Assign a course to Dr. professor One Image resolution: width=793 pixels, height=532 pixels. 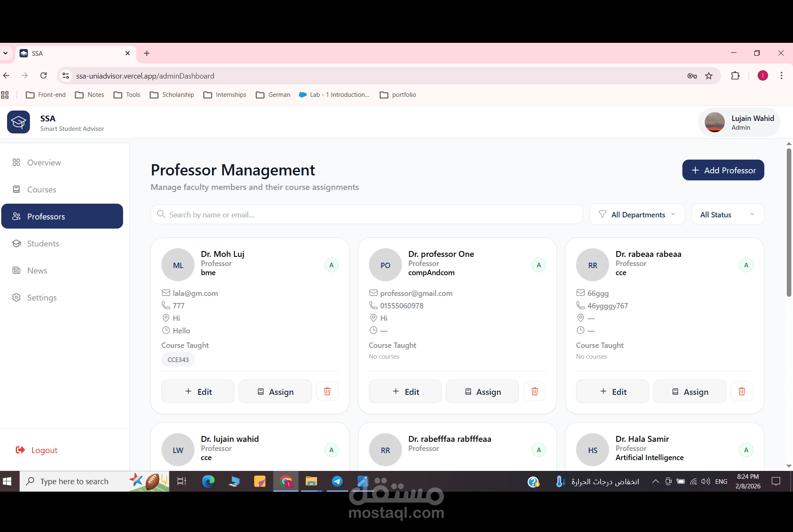click(x=482, y=392)
